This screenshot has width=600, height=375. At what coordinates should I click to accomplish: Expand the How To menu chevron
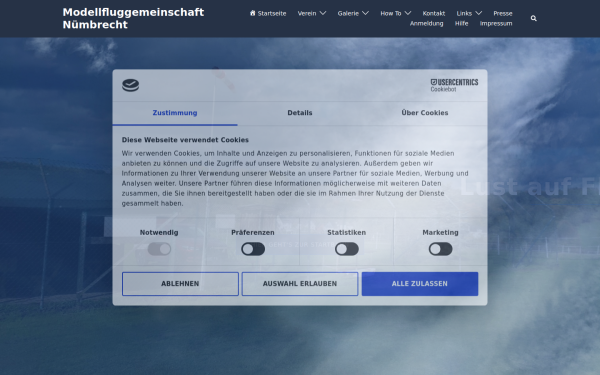(408, 13)
